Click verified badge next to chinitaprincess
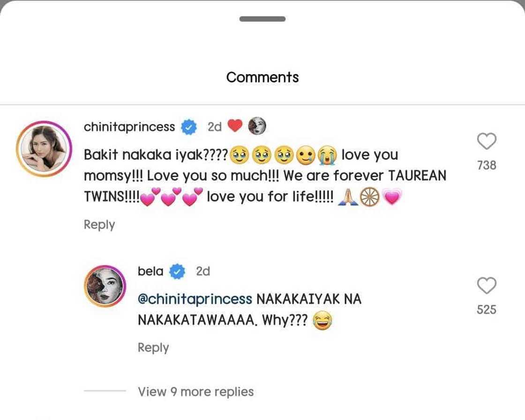Image resolution: width=525 pixels, height=420 pixels. (x=188, y=127)
